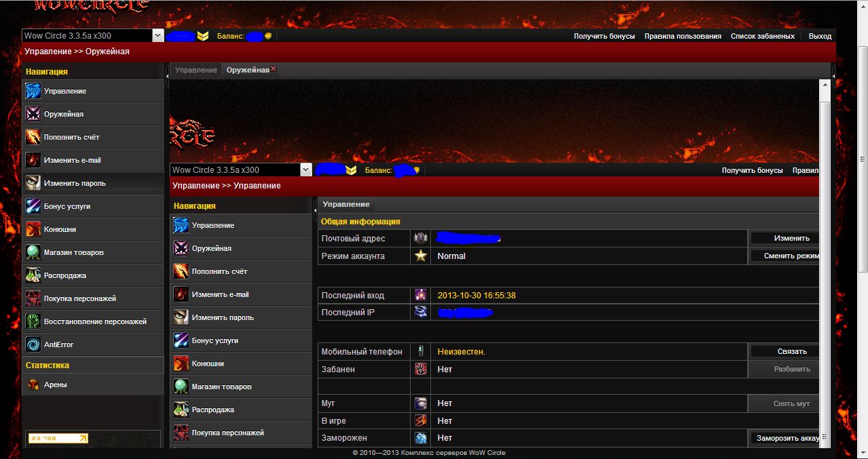Click the Разбанить button

click(785, 369)
